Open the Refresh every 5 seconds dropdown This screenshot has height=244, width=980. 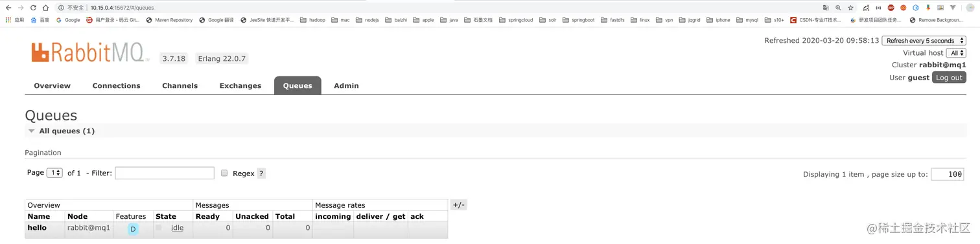pos(924,41)
